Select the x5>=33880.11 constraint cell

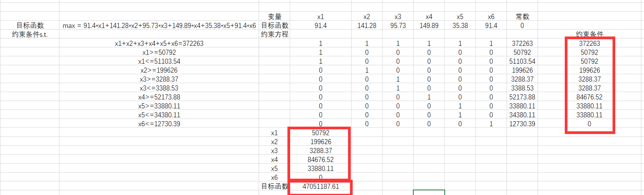click(159, 106)
